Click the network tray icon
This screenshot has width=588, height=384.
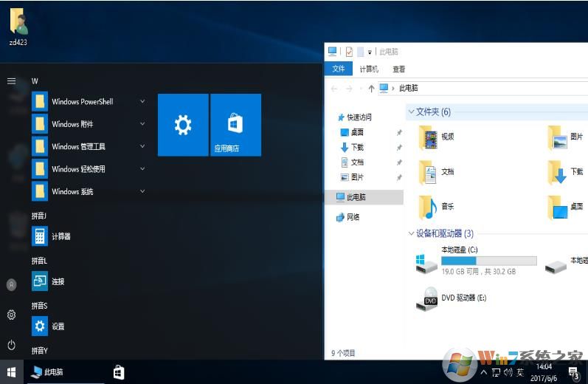tap(496, 372)
